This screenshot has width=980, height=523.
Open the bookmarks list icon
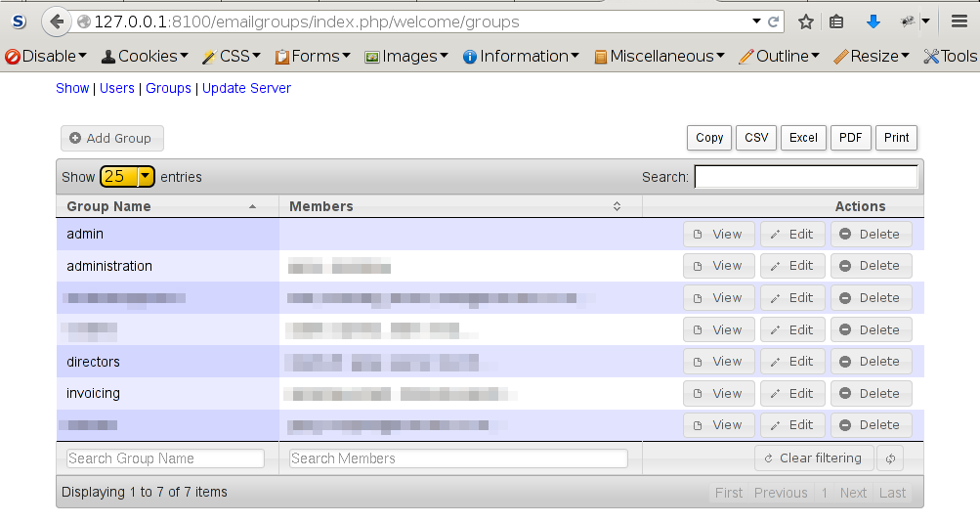point(836,22)
